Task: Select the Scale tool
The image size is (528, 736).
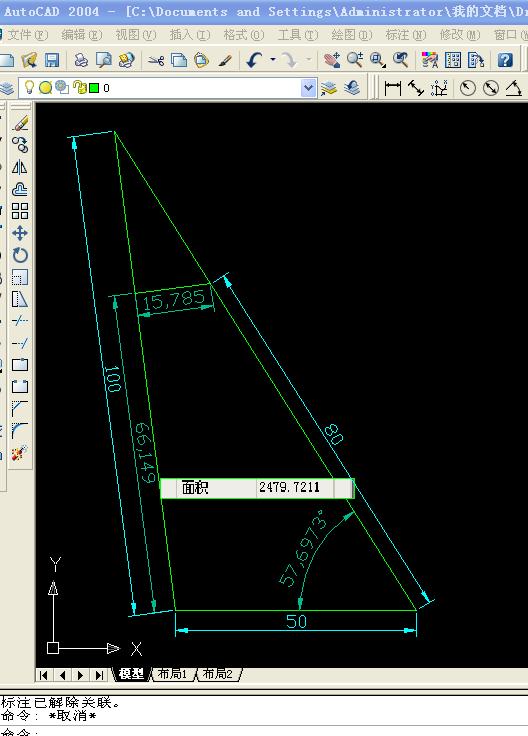Action: tap(20, 277)
